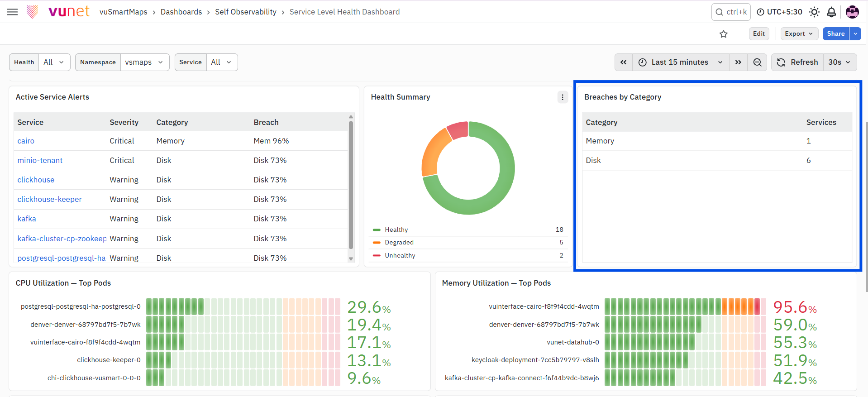Go to Self Observability breadcrumb

tap(246, 12)
